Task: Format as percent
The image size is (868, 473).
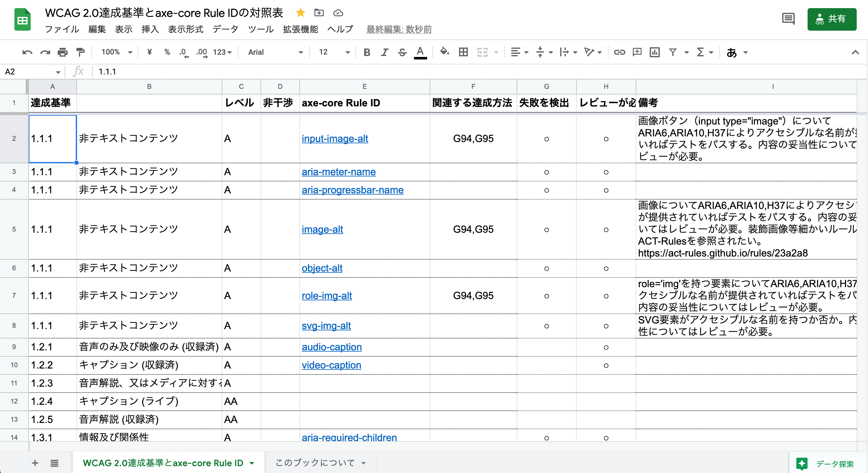Action: click(167, 52)
